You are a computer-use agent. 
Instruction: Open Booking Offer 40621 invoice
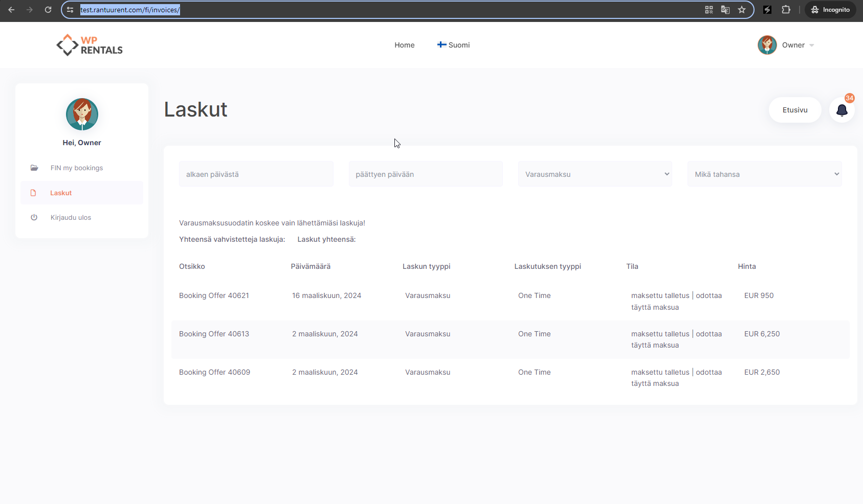[214, 295]
